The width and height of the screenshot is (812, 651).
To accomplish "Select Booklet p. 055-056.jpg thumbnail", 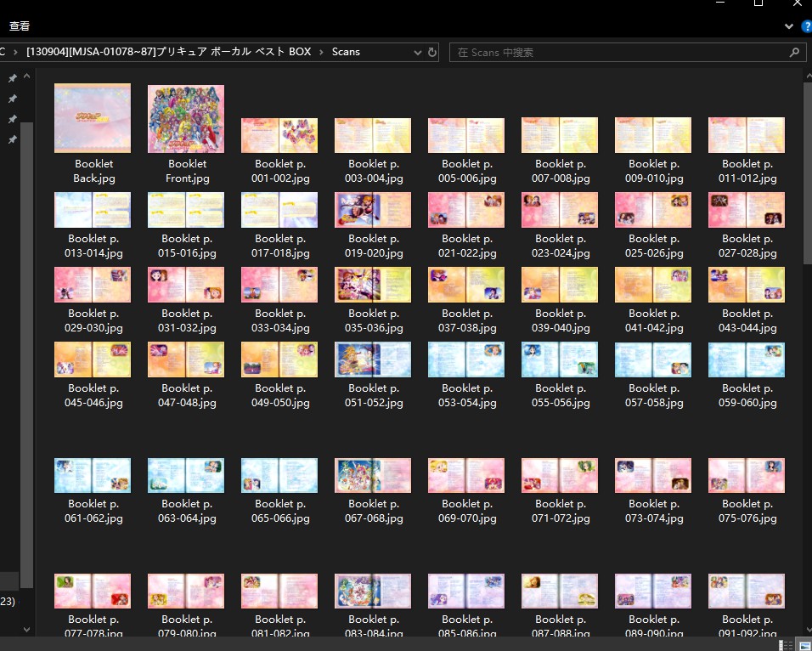I will (x=560, y=359).
